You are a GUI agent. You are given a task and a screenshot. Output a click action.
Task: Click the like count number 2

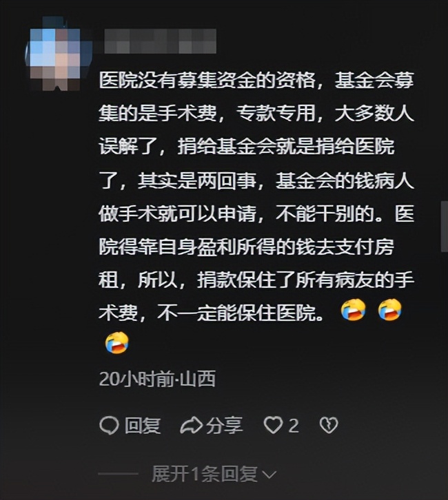294,426
